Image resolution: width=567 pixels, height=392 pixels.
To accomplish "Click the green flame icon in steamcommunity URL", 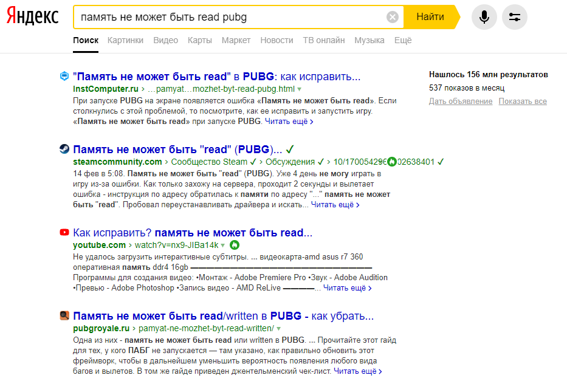I will click(x=391, y=162).
